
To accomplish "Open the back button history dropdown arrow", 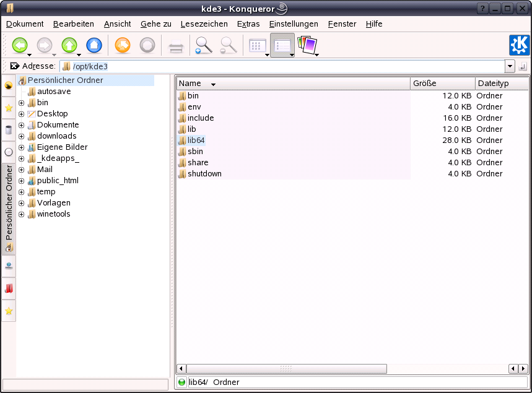I will pos(30,54).
